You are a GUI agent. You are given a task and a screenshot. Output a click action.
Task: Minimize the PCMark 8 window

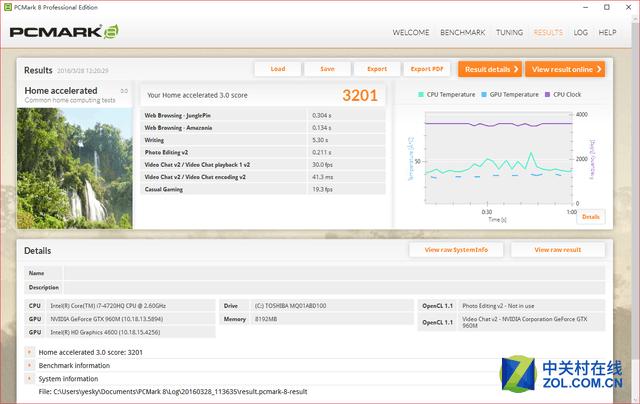click(x=585, y=7)
